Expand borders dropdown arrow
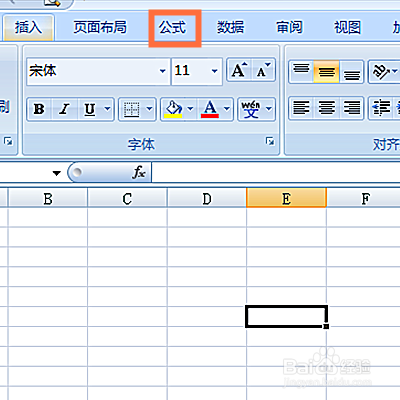 [x=149, y=109]
